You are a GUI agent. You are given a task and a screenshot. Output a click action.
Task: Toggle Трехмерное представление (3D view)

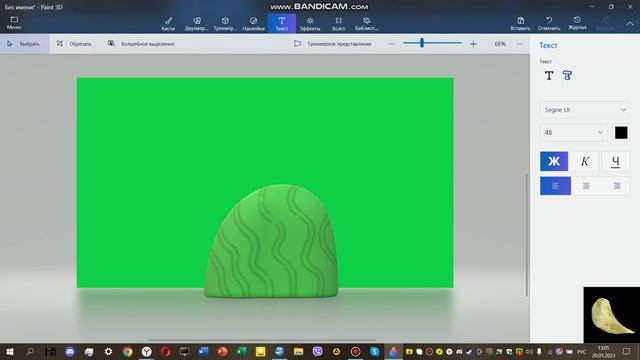tap(333, 44)
